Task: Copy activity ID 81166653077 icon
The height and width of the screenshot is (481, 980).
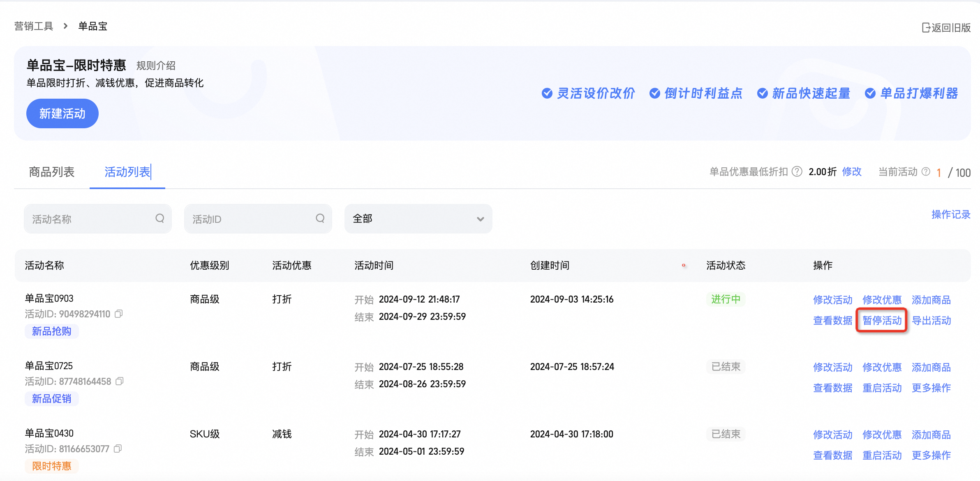Action: [x=118, y=449]
